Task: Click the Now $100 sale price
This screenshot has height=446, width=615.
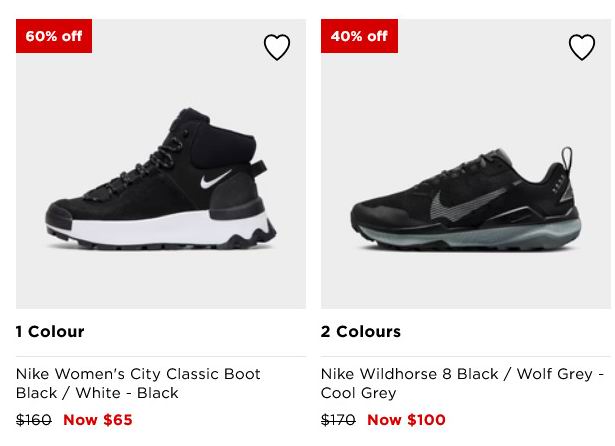Action: pyautogui.click(x=406, y=420)
